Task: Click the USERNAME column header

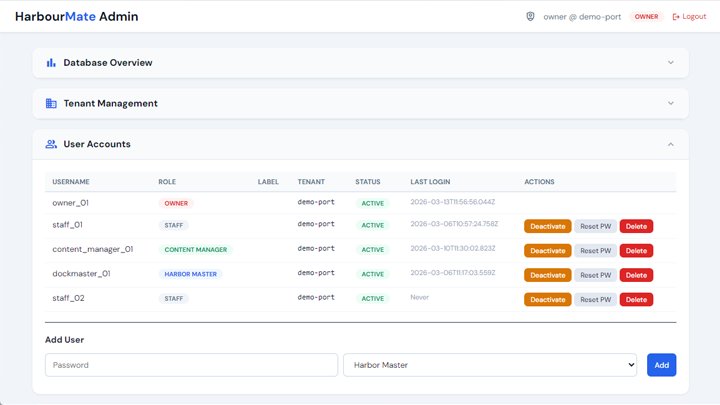Action: (x=71, y=182)
